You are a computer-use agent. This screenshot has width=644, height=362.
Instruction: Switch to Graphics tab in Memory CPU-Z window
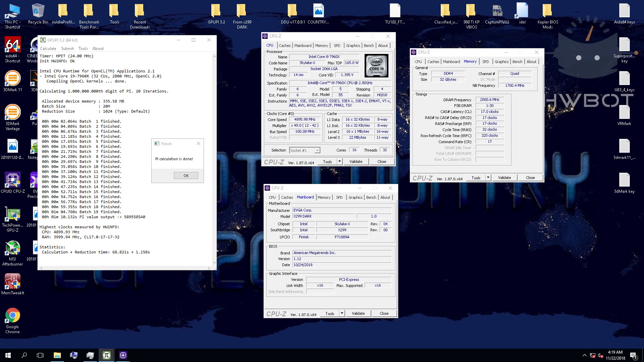(501, 62)
